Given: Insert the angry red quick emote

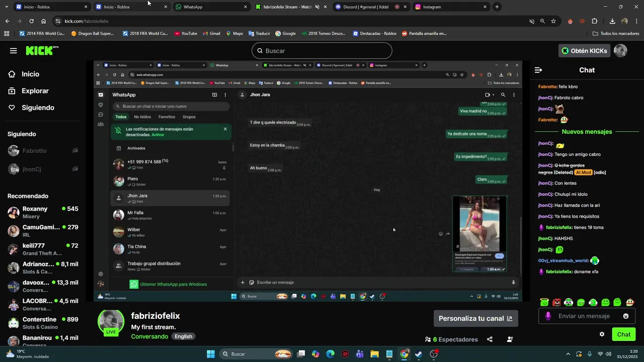Looking at the screenshot, I should tap(556, 302).
